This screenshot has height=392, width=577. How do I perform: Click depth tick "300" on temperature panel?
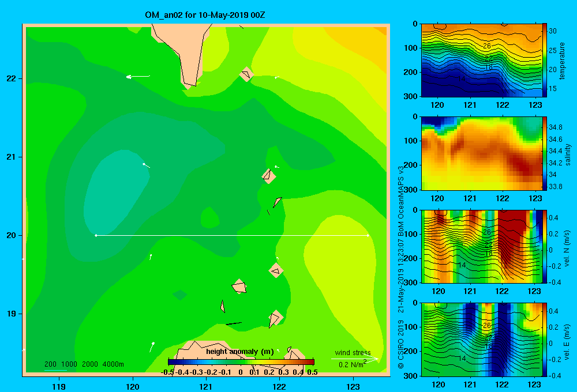pyautogui.click(x=411, y=96)
